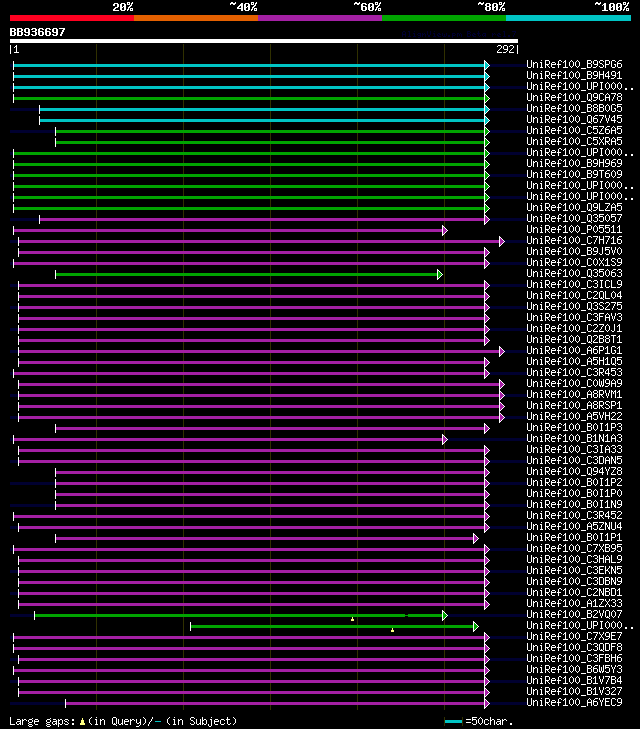640x729 pixels.
Task: Select the UniRef100_Q94YZ8 label
Action: click(574, 471)
